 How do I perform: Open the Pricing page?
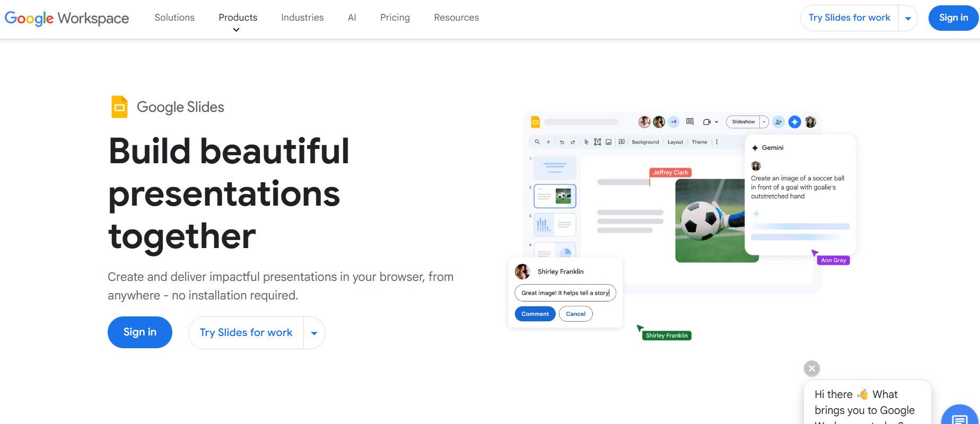click(x=395, y=17)
